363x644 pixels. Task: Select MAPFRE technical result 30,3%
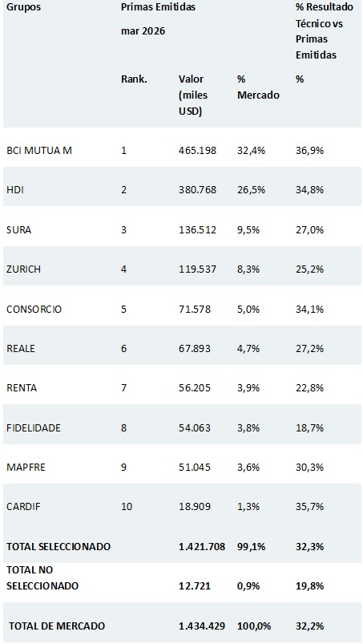coord(309,467)
